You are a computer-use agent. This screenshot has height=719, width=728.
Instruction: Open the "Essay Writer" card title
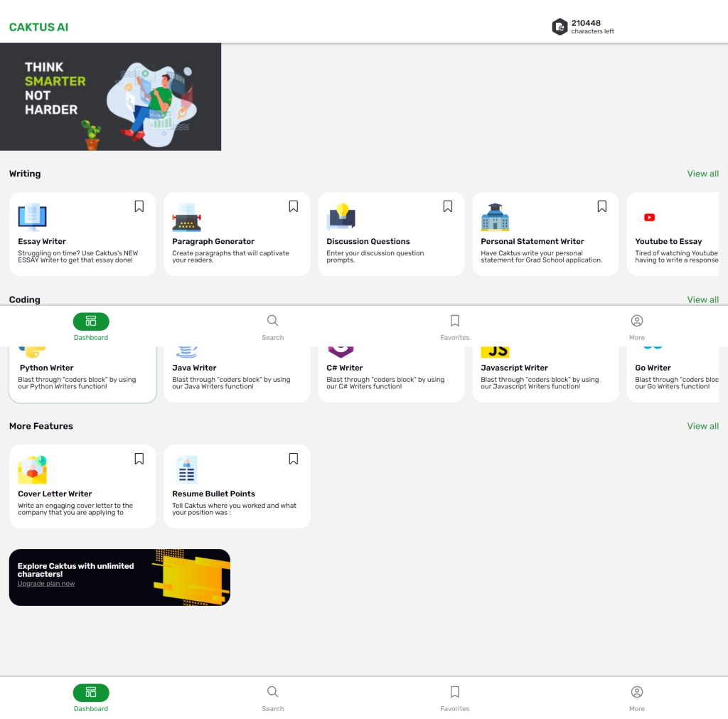[x=42, y=242]
